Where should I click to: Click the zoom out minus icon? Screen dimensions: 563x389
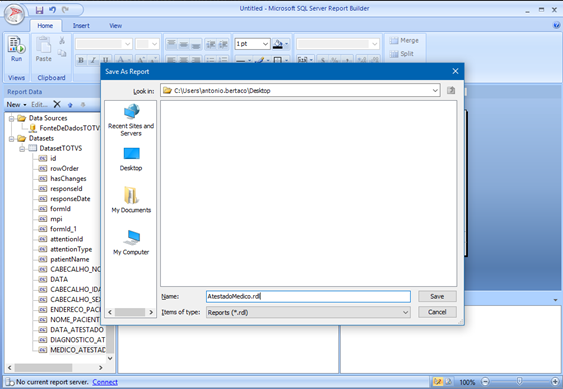click(x=485, y=381)
